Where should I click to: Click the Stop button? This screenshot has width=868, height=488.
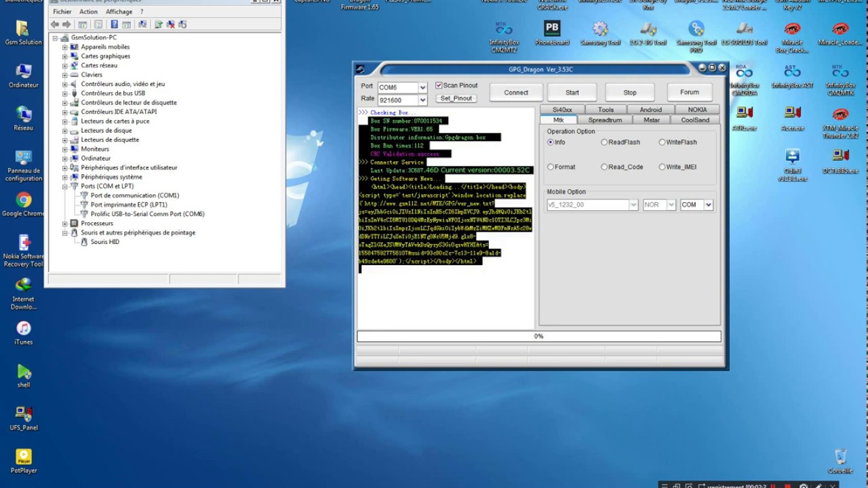[x=630, y=92]
